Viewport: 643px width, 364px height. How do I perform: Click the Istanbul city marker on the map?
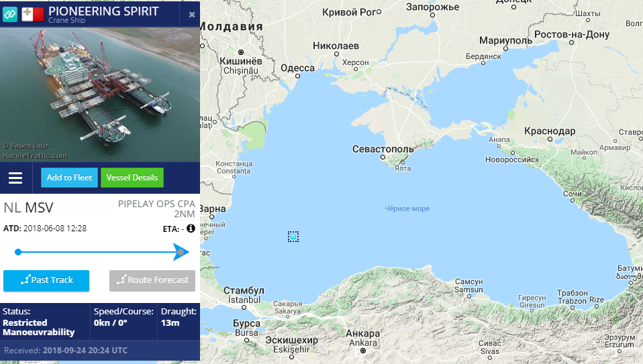click(x=244, y=306)
